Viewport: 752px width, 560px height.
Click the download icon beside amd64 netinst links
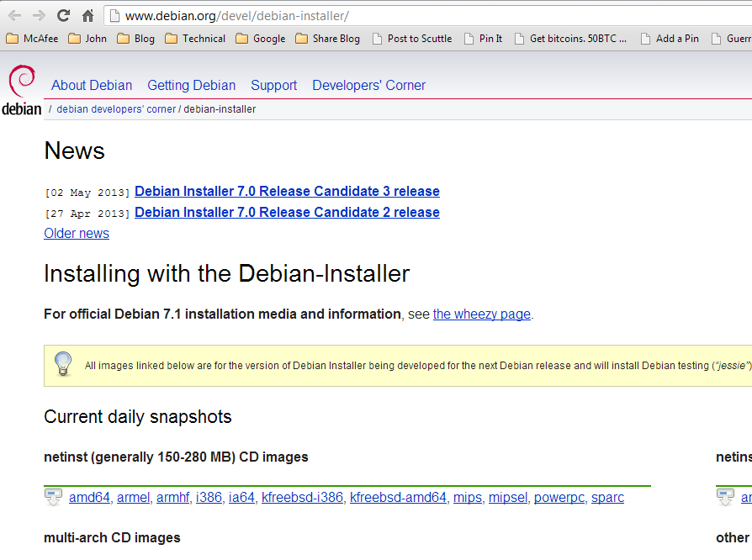(53, 497)
